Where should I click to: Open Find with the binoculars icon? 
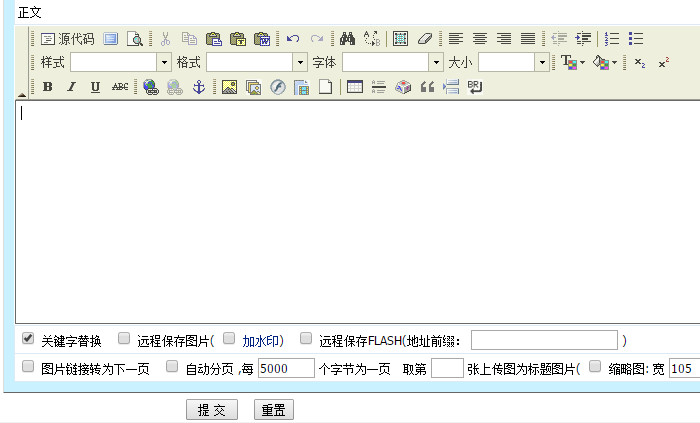pyautogui.click(x=347, y=39)
